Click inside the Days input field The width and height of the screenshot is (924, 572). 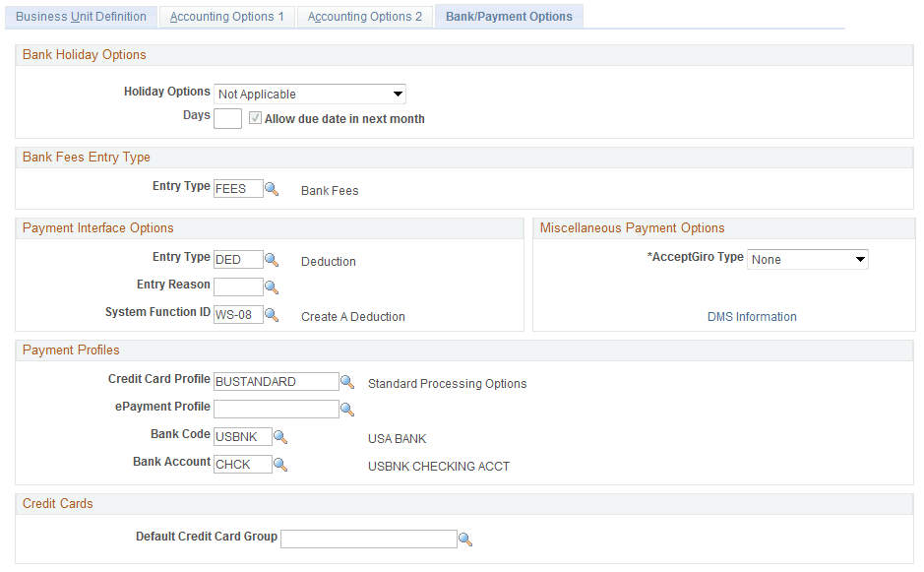point(227,118)
